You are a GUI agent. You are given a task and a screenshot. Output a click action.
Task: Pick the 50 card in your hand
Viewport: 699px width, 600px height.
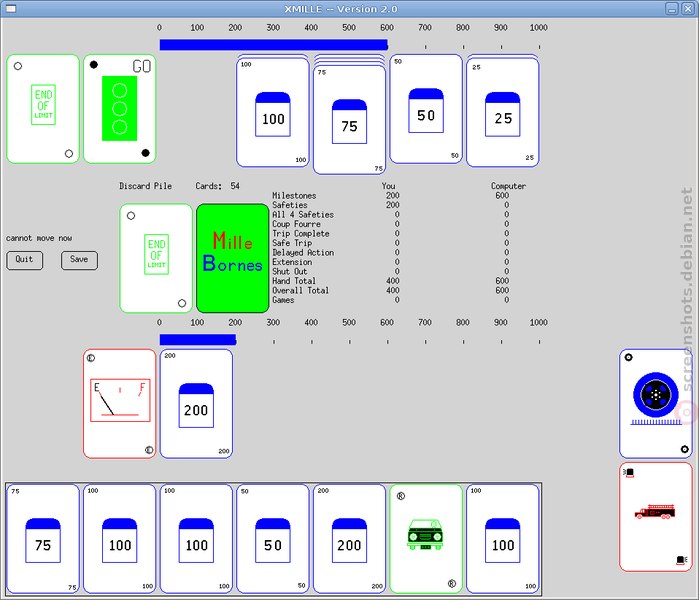(x=273, y=539)
